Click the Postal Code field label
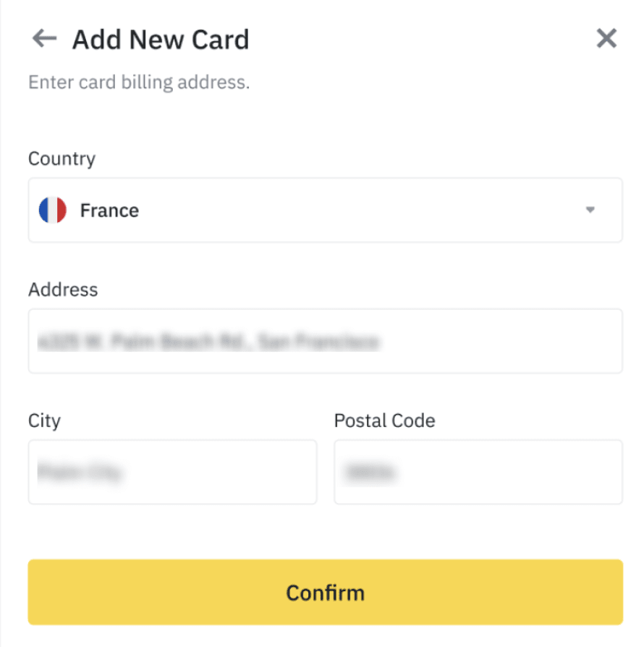 384,420
